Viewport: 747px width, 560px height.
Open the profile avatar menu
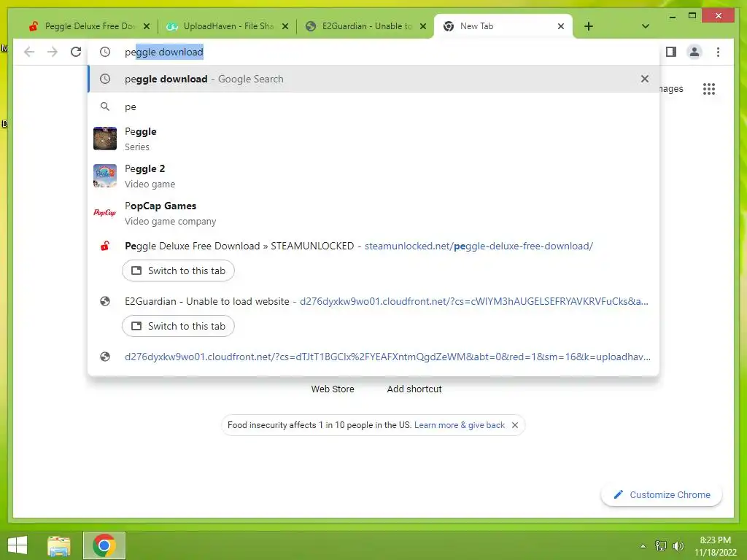click(694, 52)
